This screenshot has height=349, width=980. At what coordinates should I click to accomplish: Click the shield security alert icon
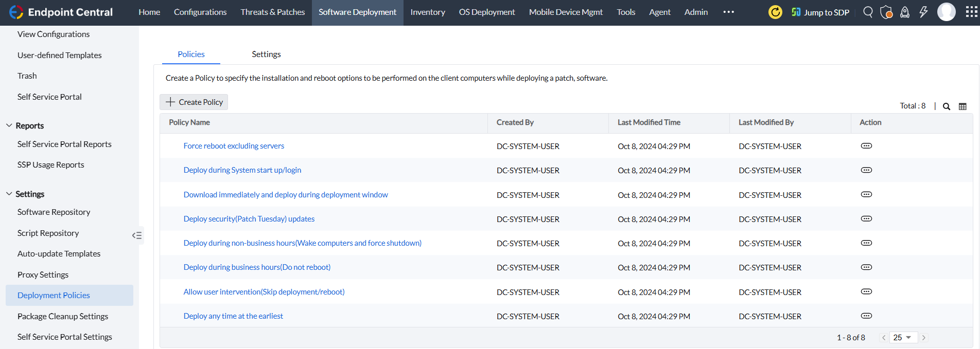[x=886, y=12]
